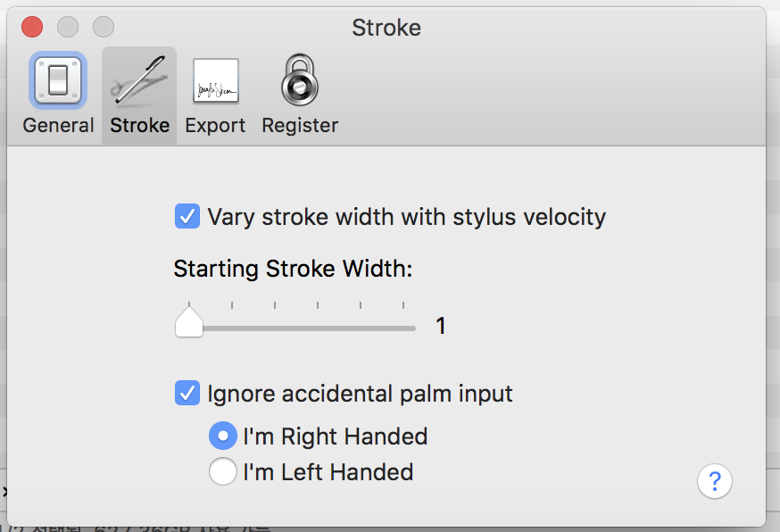Click the Stroke window title text
This screenshot has width=780, height=532.
386,28
